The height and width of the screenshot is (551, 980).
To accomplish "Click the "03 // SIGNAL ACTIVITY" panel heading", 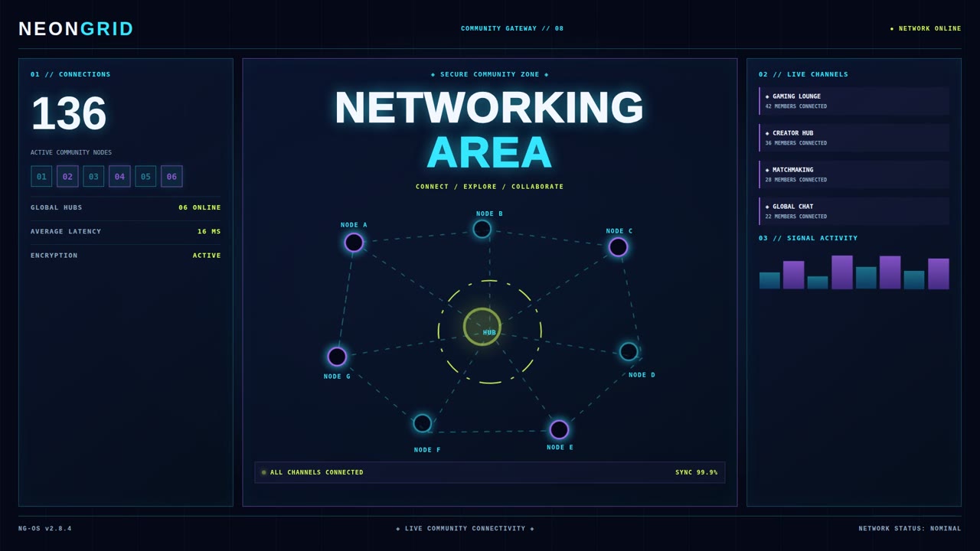I will tap(808, 238).
